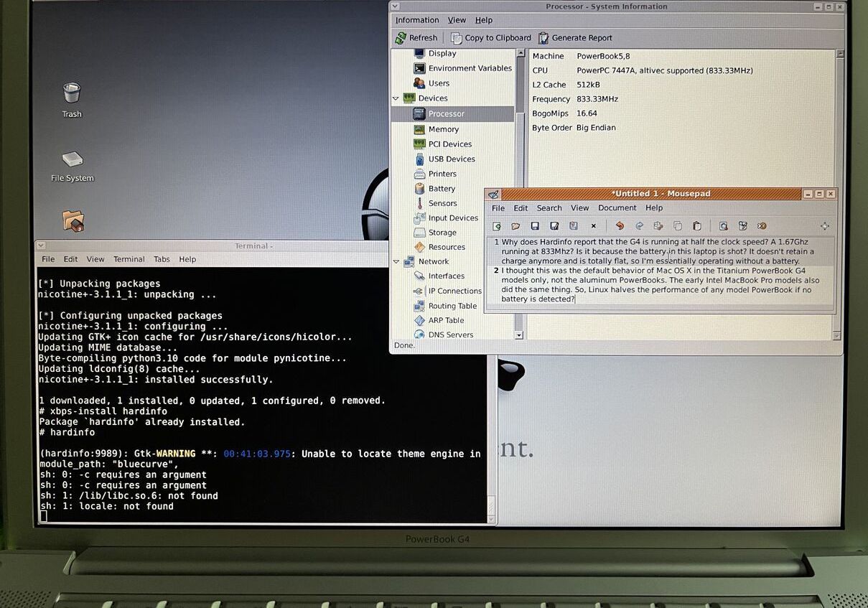Image resolution: width=868 pixels, height=608 pixels.
Task: Open the Tabs menu in Terminal
Action: 162,259
